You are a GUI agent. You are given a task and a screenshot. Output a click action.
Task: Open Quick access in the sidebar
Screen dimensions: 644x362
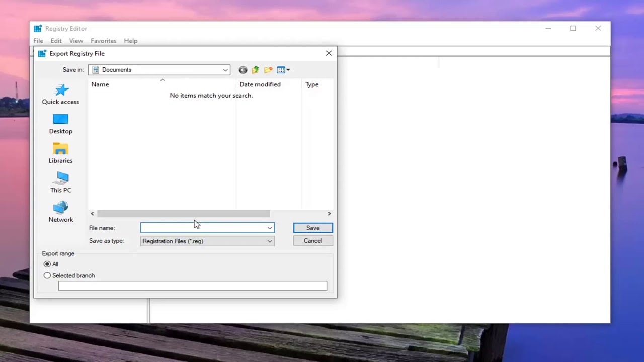pos(60,94)
